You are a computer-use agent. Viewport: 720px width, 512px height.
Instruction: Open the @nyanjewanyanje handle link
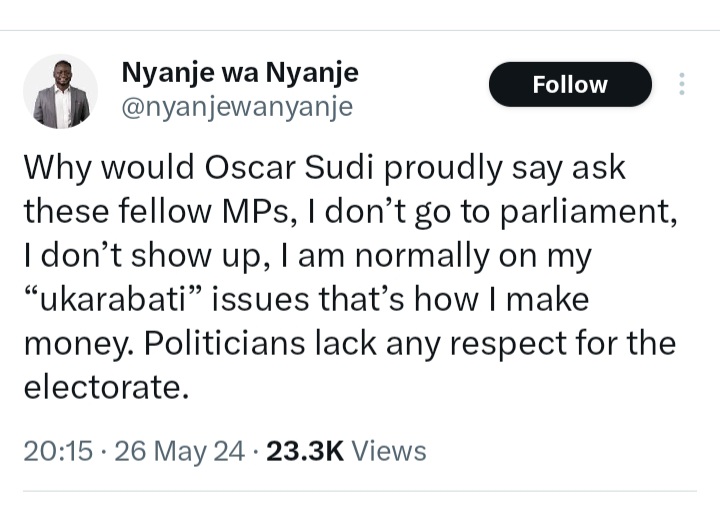tap(237, 107)
